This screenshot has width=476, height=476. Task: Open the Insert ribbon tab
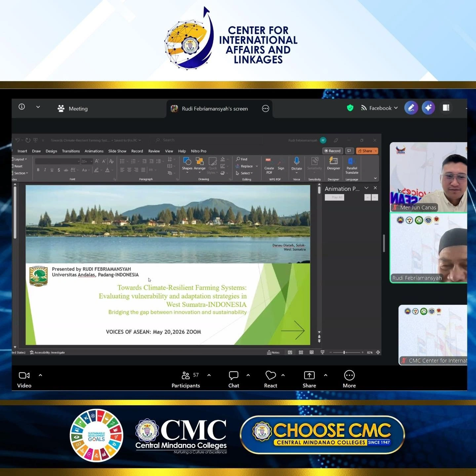coord(22,151)
